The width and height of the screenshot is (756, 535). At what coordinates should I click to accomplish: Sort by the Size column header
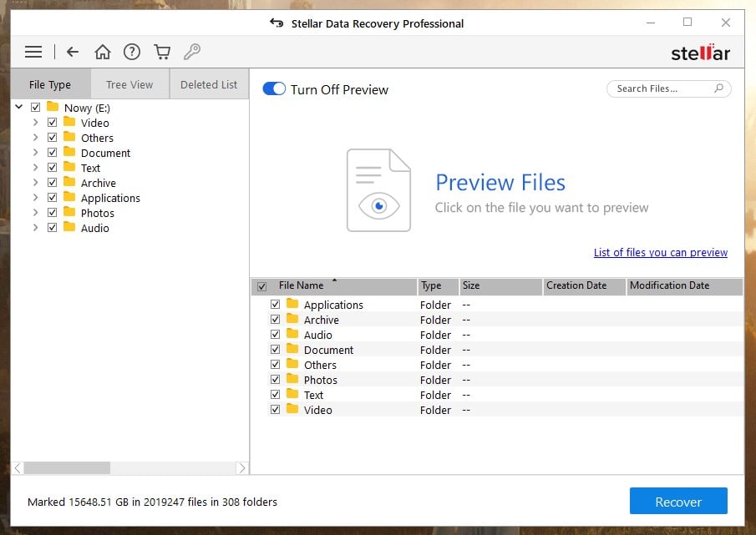[x=500, y=286]
